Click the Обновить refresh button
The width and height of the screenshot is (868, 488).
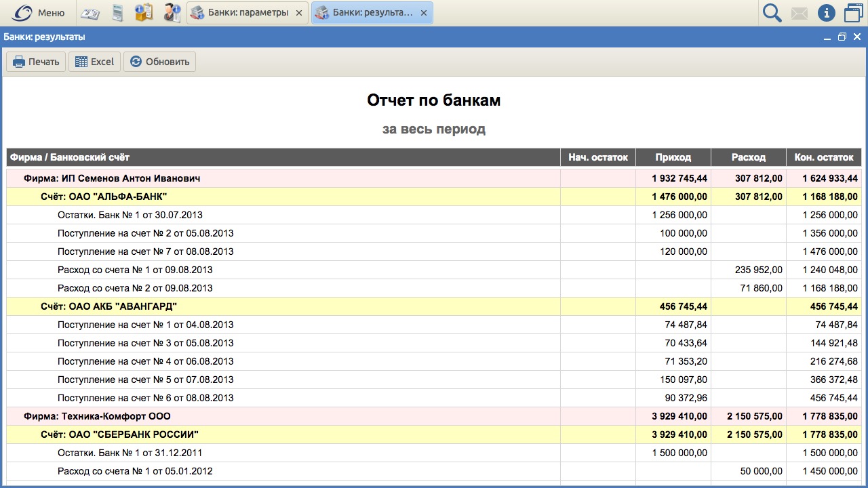(x=159, y=62)
